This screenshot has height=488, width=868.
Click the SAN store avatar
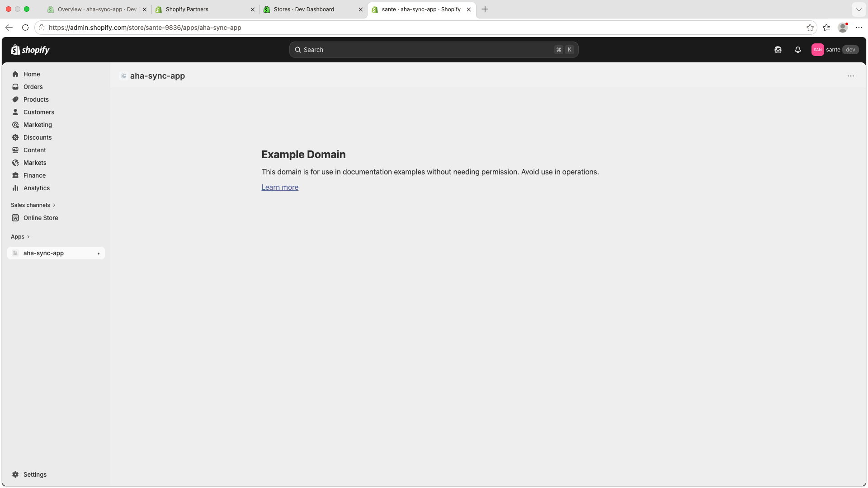[817, 50]
